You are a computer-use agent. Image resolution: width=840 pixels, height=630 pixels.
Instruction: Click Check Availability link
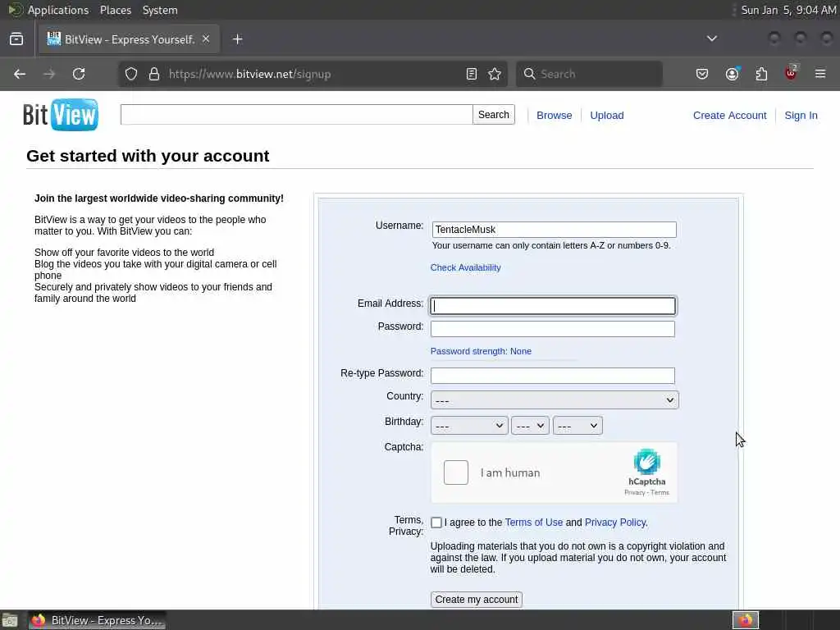pos(466,267)
